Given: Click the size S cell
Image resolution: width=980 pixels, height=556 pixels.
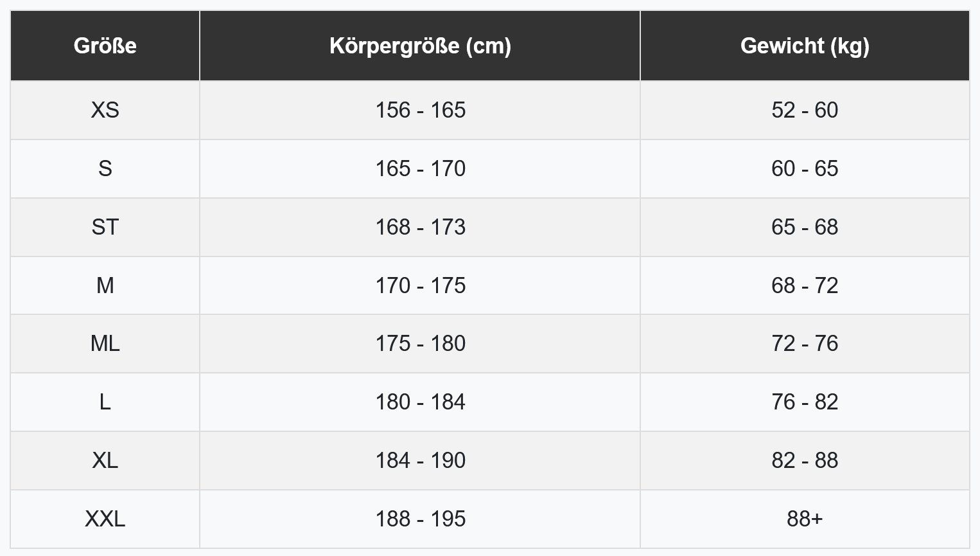Looking at the screenshot, I should click(x=105, y=168).
